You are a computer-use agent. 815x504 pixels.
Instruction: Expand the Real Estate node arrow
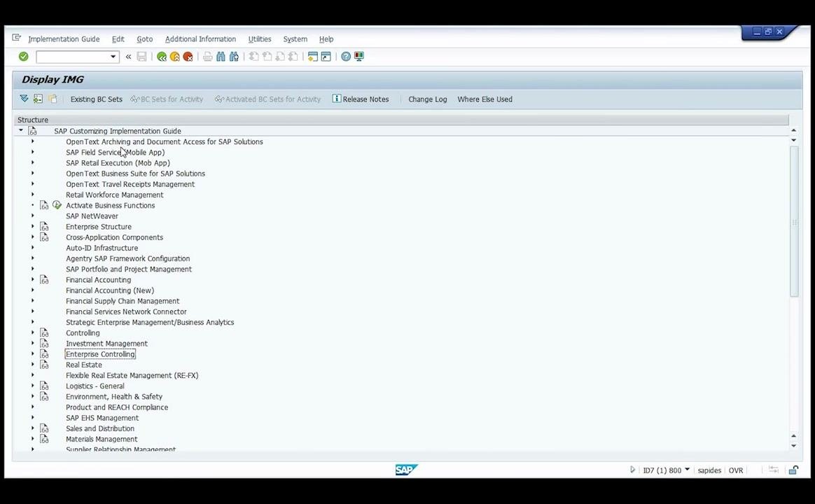(32, 364)
